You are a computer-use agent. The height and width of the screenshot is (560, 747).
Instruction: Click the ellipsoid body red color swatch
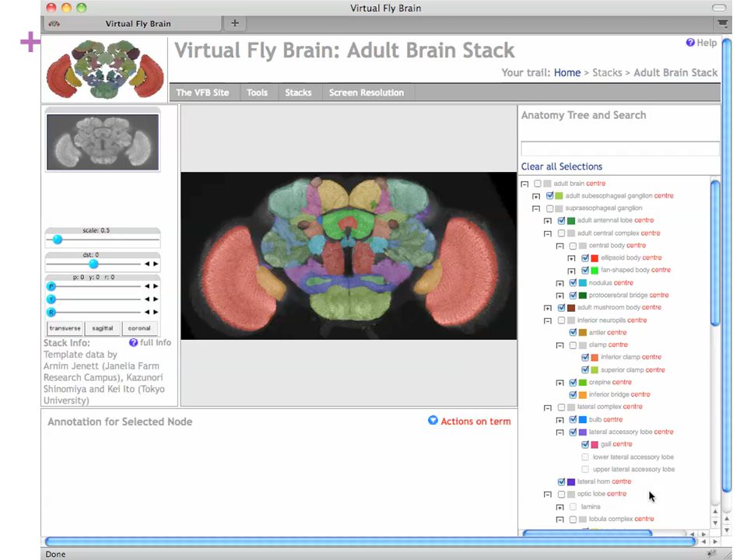594,258
